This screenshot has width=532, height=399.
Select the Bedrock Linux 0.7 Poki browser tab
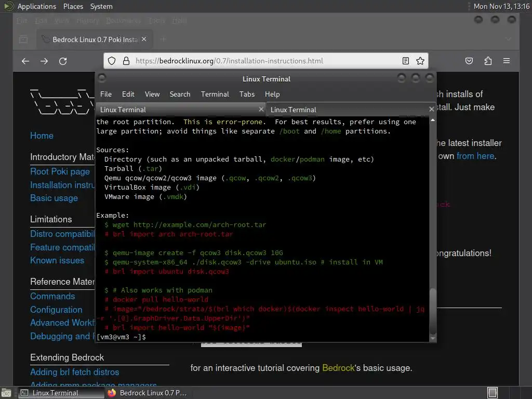[x=95, y=39]
